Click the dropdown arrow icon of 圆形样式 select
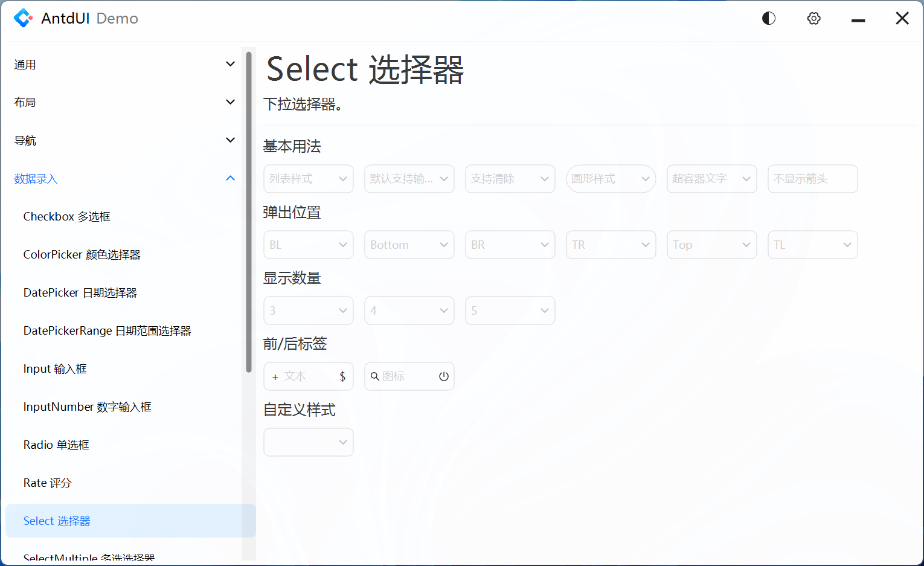Viewport: 924px width, 566px height. point(646,179)
